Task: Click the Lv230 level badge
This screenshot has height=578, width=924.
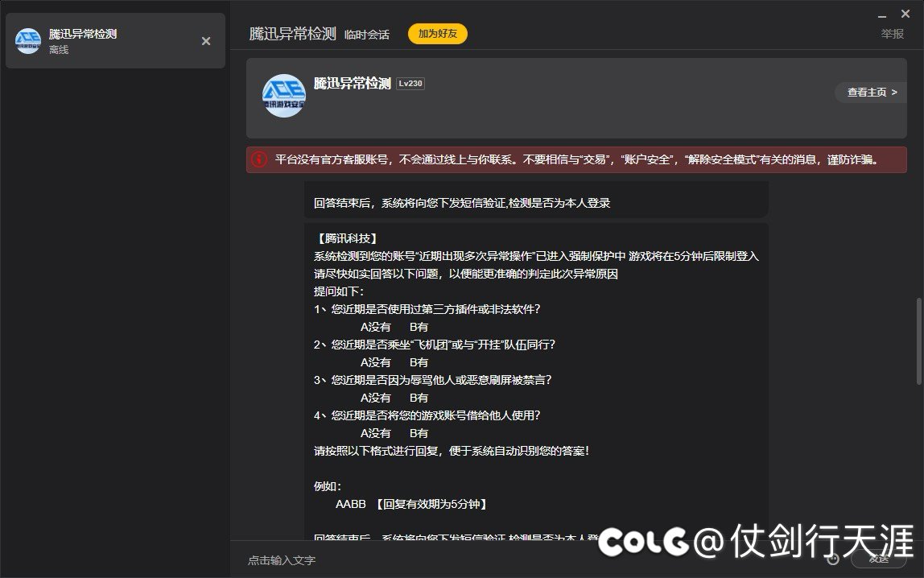Action: [x=410, y=83]
